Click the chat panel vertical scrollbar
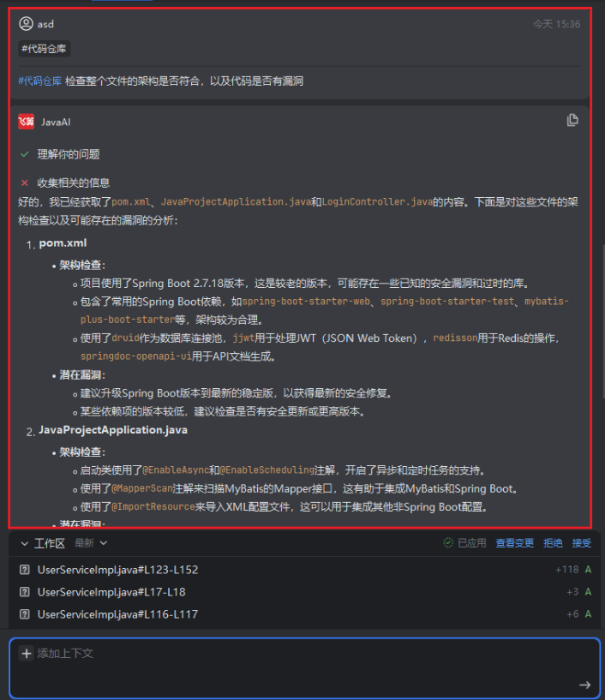Image resolution: width=605 pixels, height=700 pixels. click(x=602, y=321)
